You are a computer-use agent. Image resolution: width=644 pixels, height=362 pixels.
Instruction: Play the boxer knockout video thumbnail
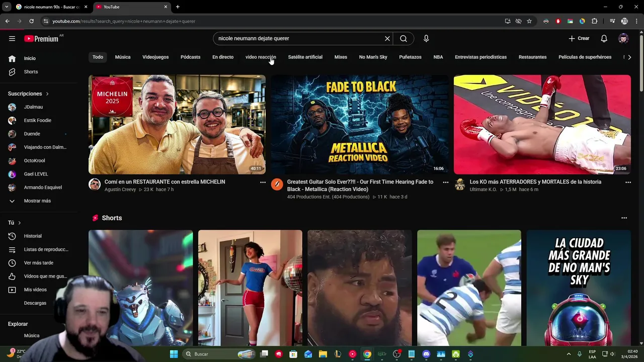[542, 125]
